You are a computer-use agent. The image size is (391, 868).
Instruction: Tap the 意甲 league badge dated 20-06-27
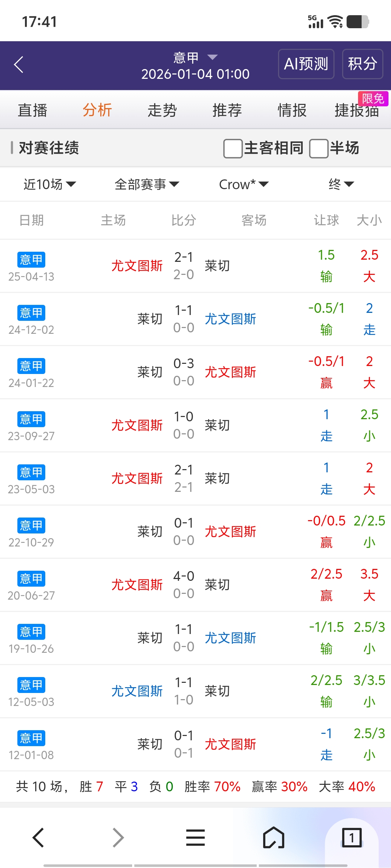coord(31,579)
